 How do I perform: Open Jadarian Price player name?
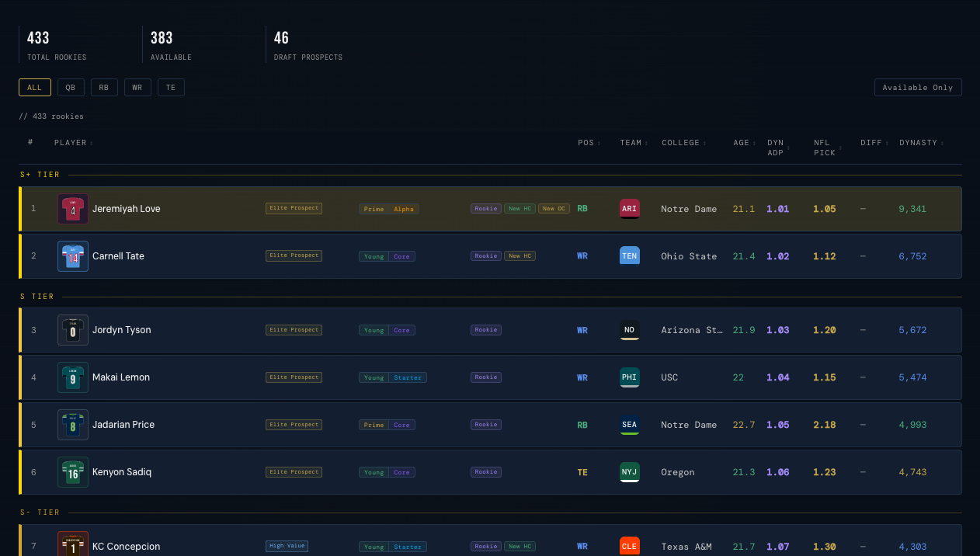(x=123, y=425)
